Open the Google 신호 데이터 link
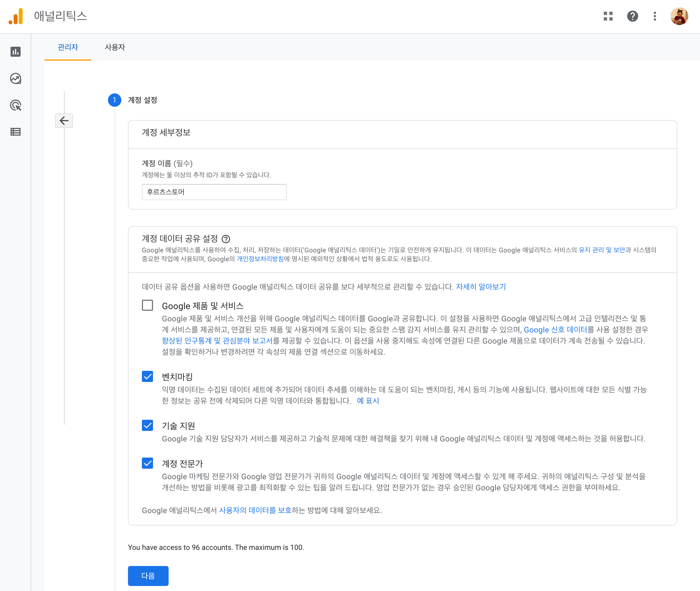 pyautogui.click(x=556, y=330)
